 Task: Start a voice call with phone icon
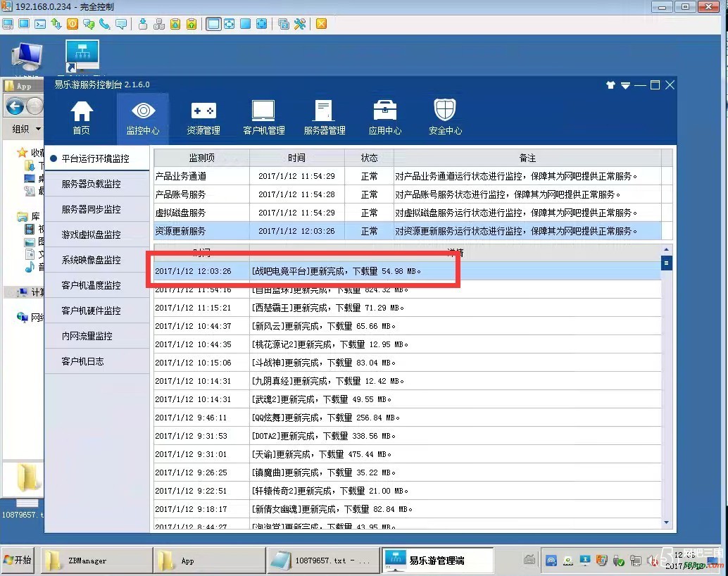click(x=104, y=24)
